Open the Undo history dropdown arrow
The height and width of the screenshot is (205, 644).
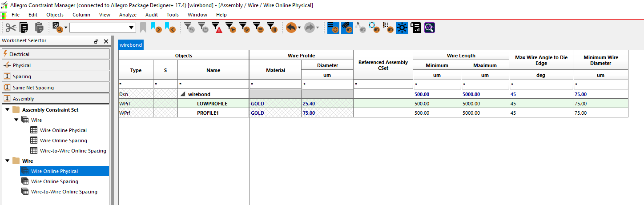pos(299,28)
